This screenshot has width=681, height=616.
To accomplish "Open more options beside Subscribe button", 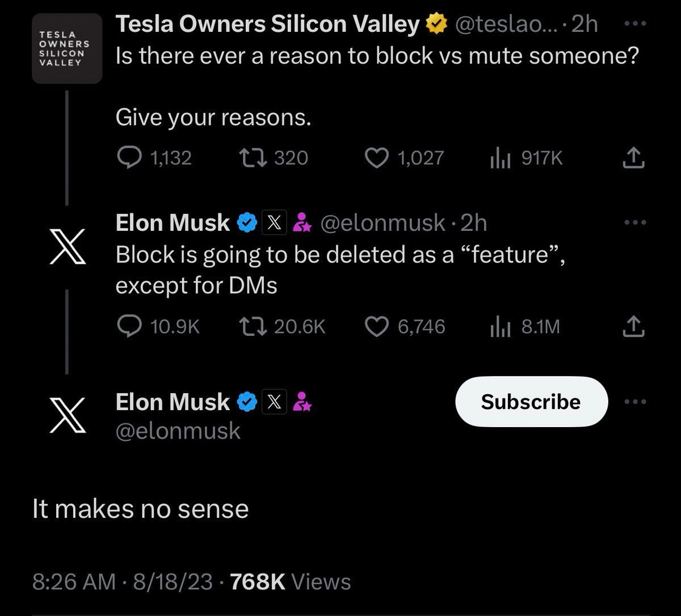I will (634, 402).
